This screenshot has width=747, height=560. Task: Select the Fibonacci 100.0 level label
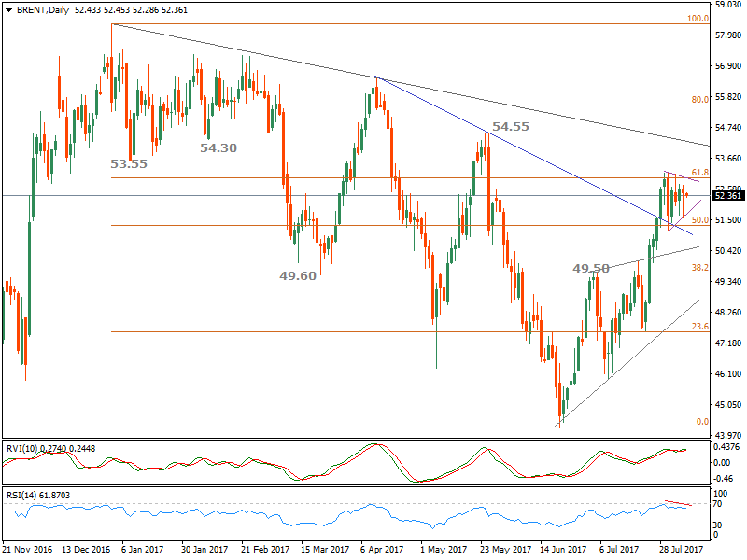click(698, 19)
